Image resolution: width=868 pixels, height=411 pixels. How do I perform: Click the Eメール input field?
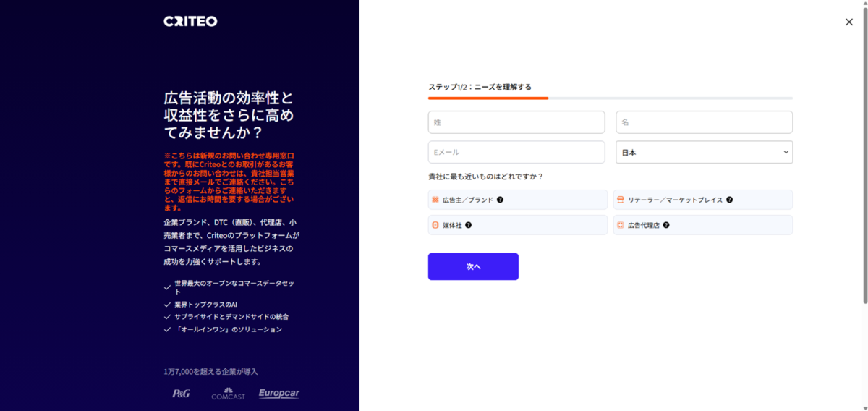(516, 152)
